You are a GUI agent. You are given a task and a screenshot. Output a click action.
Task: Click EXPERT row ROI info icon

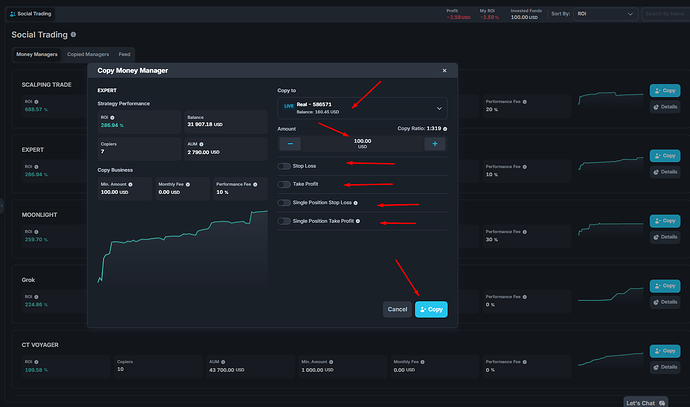coord(36,167)
